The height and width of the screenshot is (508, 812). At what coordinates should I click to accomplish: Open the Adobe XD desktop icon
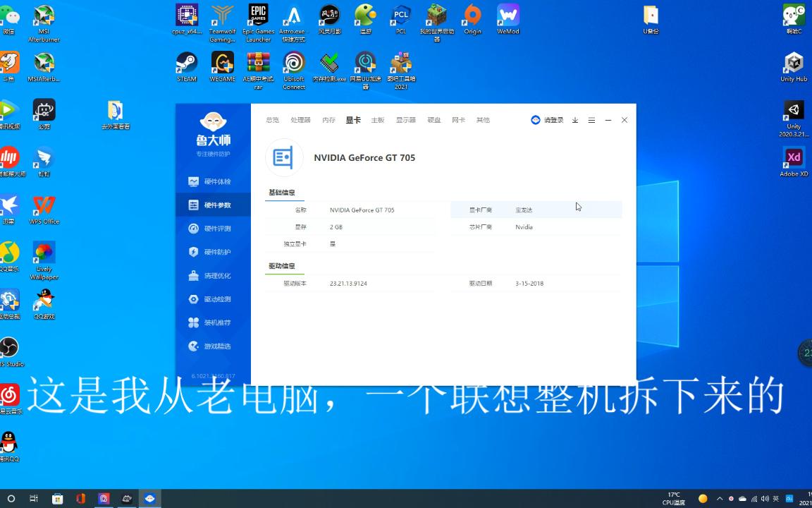(x=794, y=162)
